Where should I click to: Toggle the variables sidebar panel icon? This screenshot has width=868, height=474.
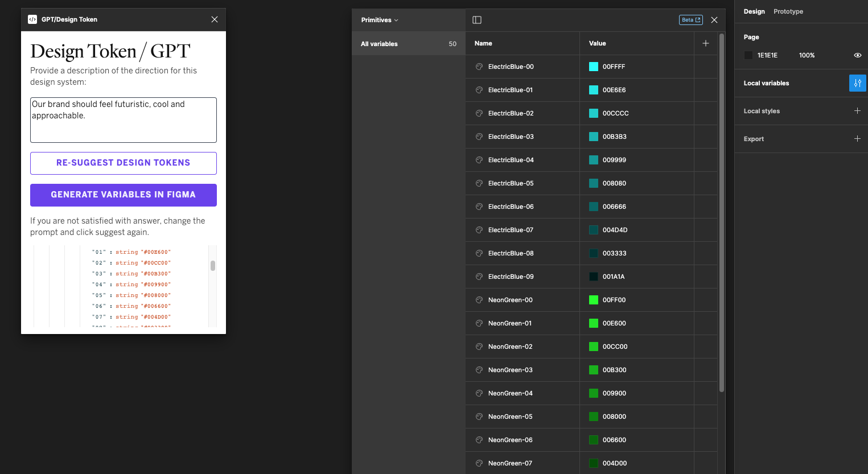tap(477, 20)
